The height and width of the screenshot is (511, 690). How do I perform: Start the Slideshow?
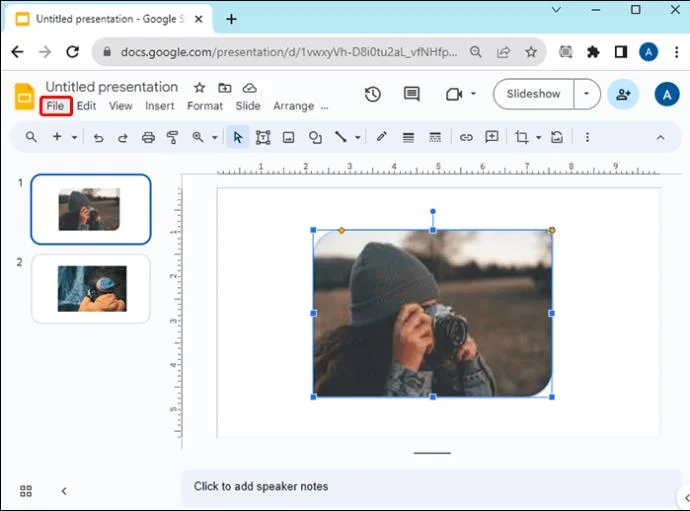click(x=533, y=94)
